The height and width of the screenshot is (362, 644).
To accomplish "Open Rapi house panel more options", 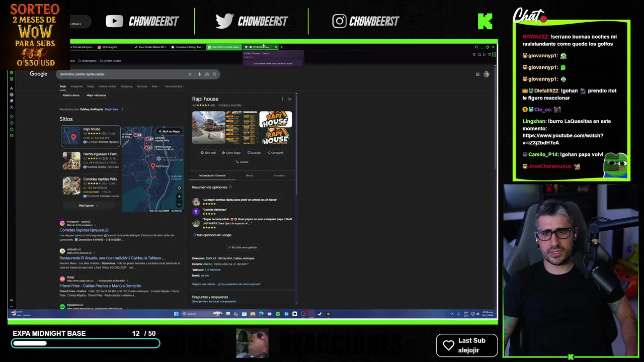I will (282, 99).
